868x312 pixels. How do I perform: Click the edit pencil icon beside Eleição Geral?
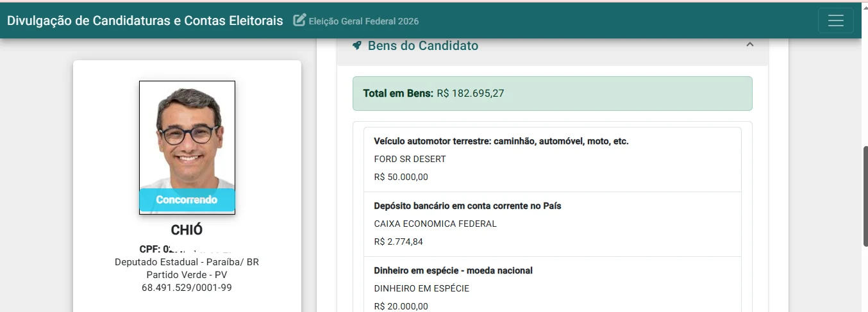click(299, 21)
